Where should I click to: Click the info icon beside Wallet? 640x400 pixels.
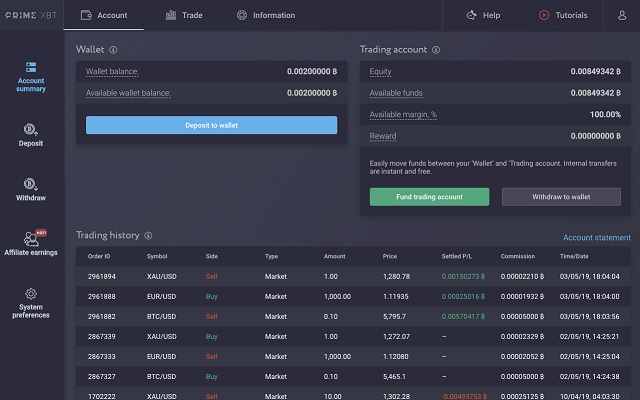113,49
